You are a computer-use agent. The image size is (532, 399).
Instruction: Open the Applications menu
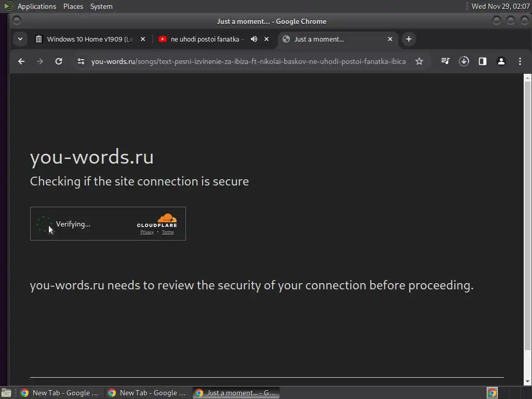37,6
